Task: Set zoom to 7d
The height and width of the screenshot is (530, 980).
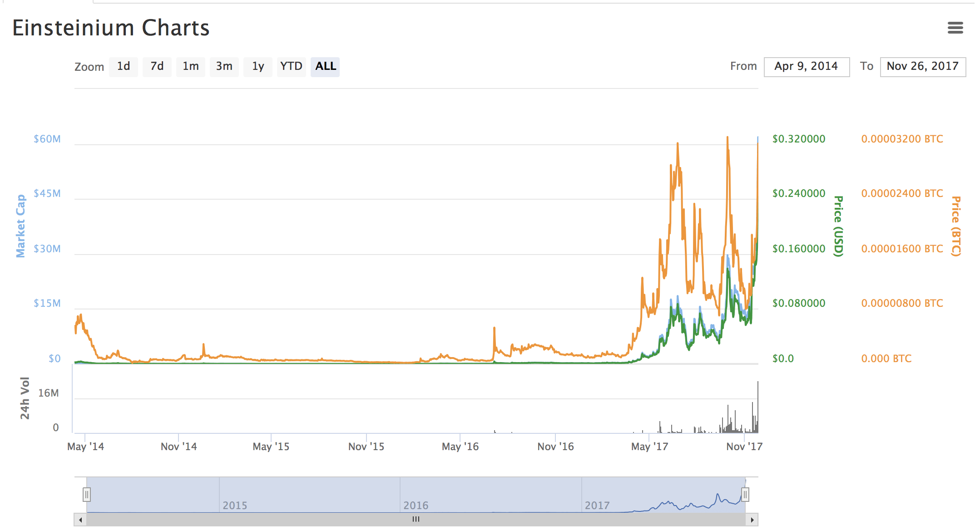Action: tap(157, 67)
